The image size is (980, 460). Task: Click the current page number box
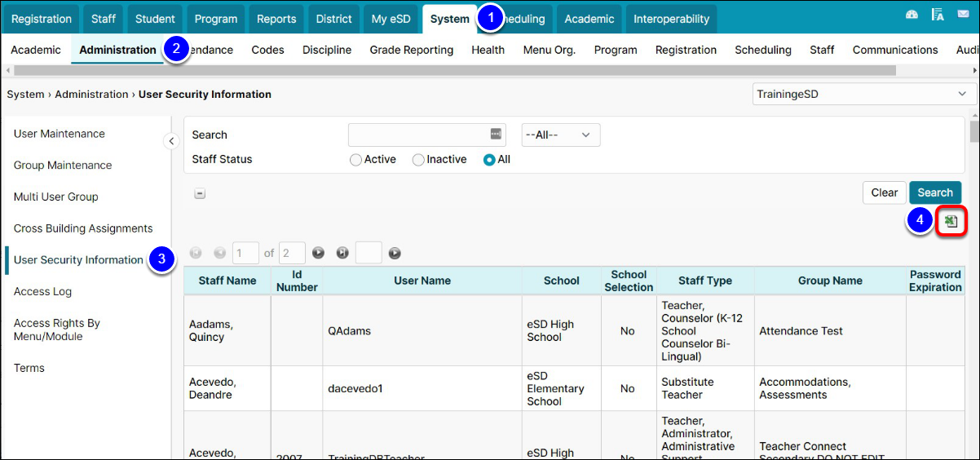(x=245, y=254)
